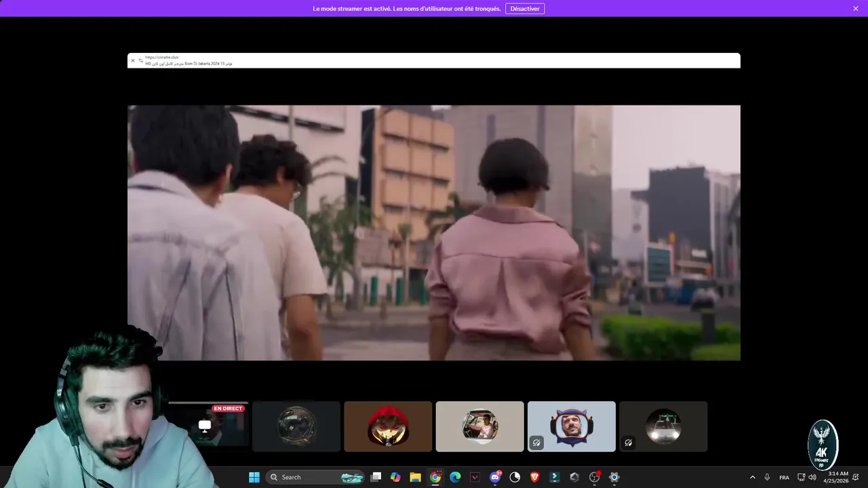Click the Désactiver streamer mode button
The height and width of the screenshot is (488, 868).
[x=525, y=8]
